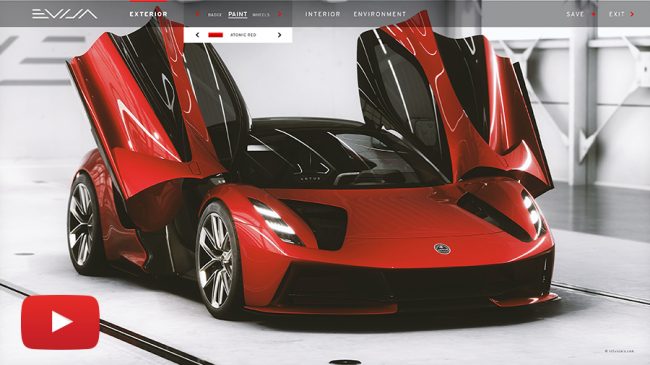Open the EXTERIOR section
The image size is (650, 365).
[148, 14]
